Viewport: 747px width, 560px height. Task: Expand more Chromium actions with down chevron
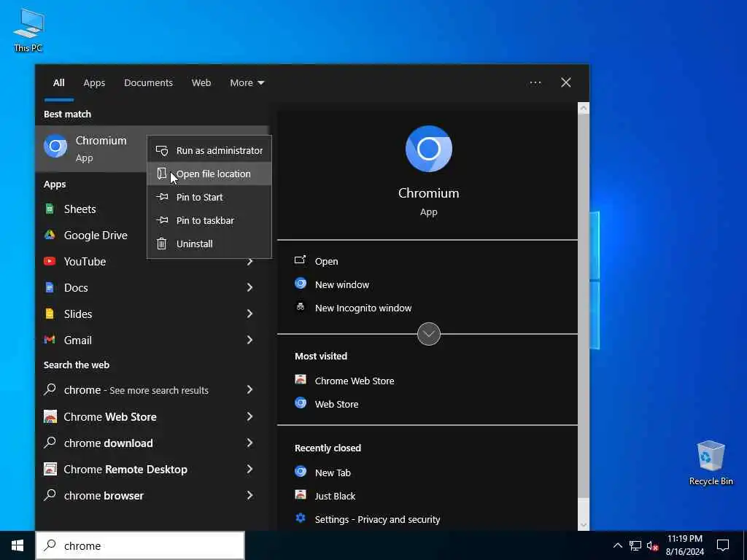click(x=429, y=334)
